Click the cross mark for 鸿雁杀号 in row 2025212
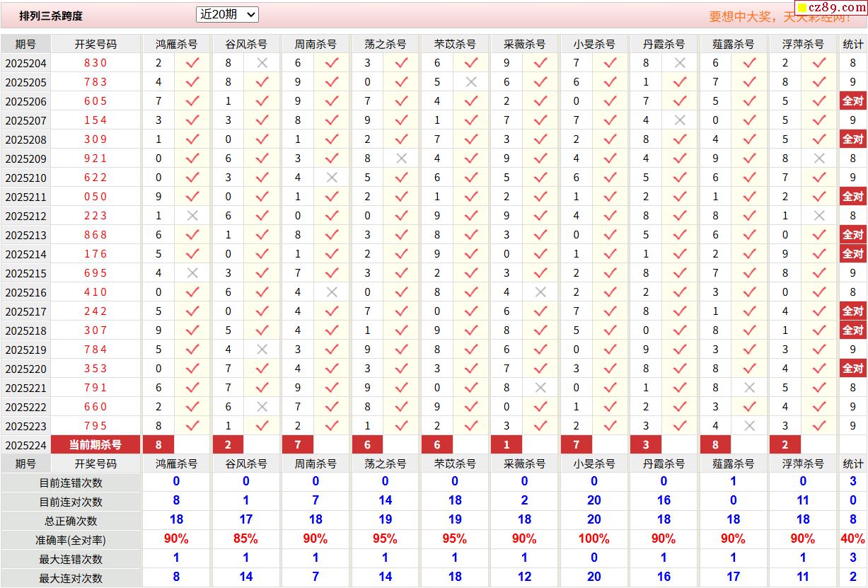The width and height of the screenshot is (868, 588). pyautogui.click(x=192, y=216)
